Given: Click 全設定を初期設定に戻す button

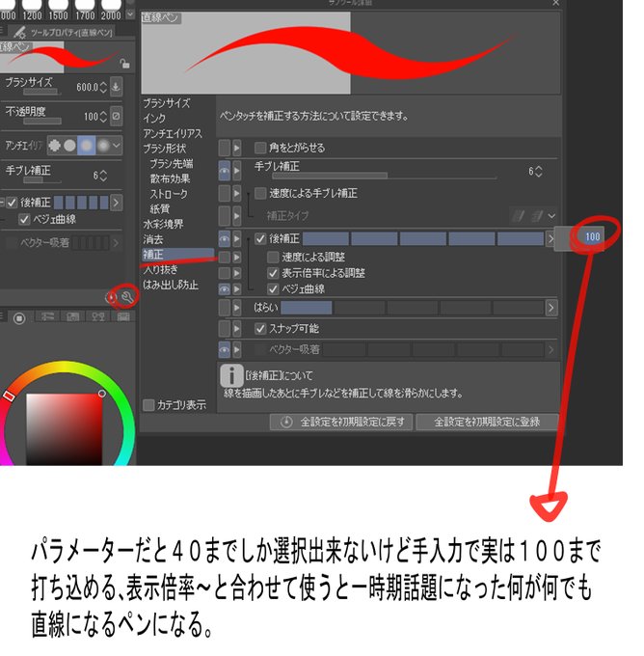Looking at the screenshot, I should [x=341, y=422].
